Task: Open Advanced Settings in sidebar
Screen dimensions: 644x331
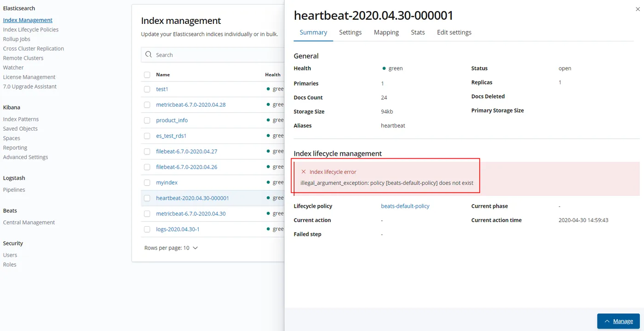Action: point(25,157)
